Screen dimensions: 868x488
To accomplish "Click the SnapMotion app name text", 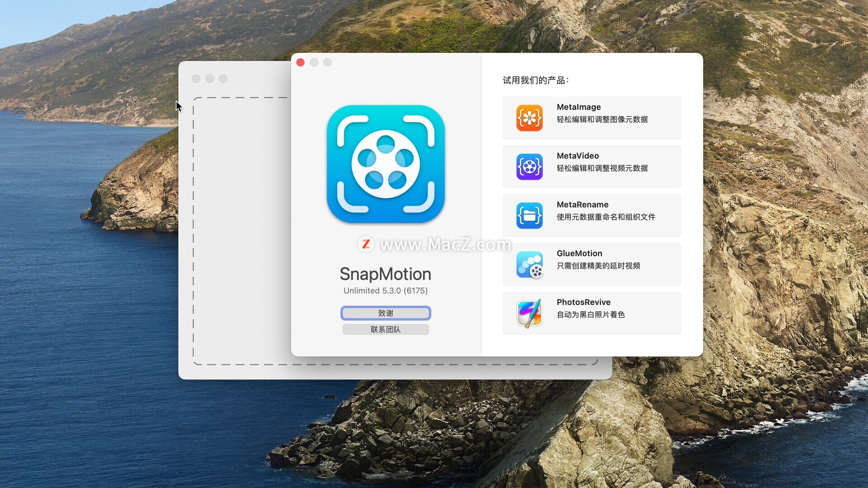I will click(x=385, y=274).
